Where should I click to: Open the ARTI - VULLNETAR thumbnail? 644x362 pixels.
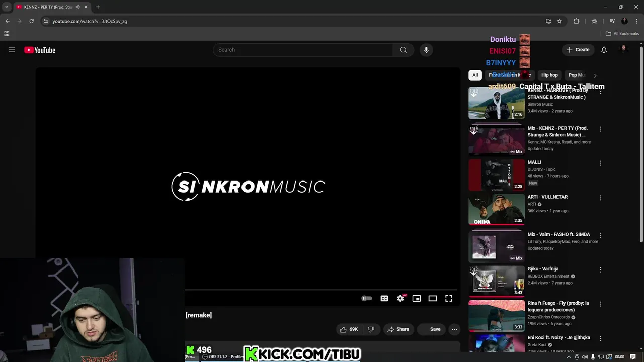click(497, 209)
